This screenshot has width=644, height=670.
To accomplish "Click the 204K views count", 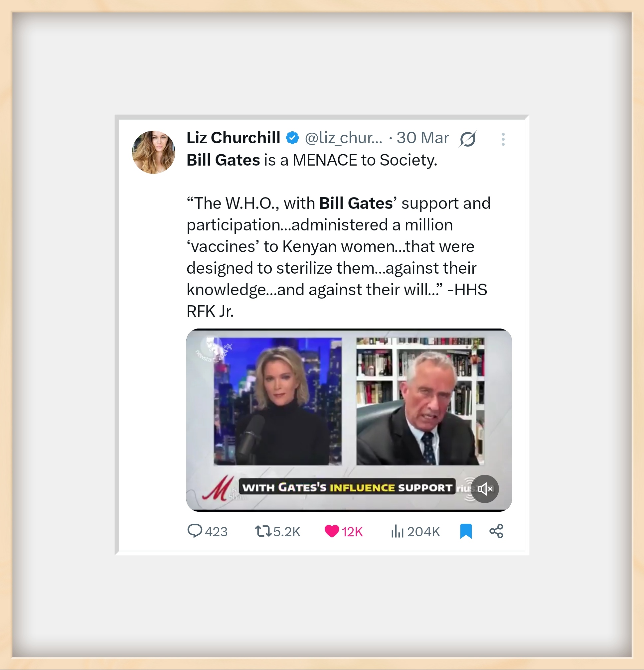I will tap(423, 532).
